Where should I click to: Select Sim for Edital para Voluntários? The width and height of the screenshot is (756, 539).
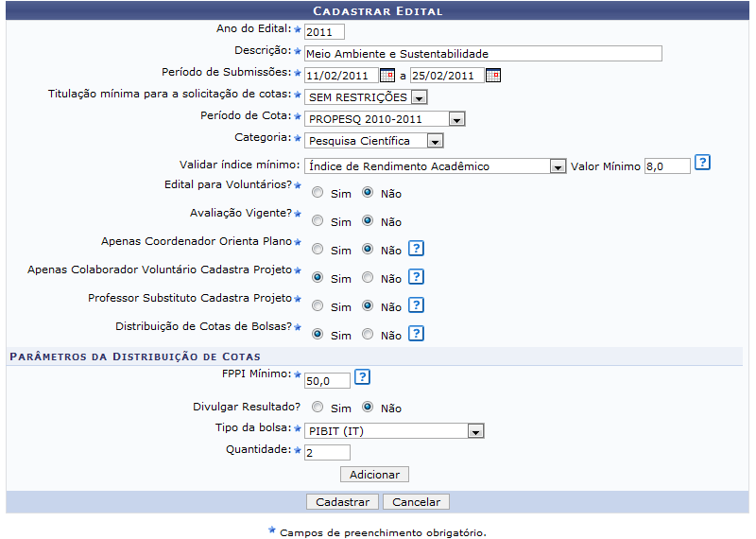pos(318,193)
